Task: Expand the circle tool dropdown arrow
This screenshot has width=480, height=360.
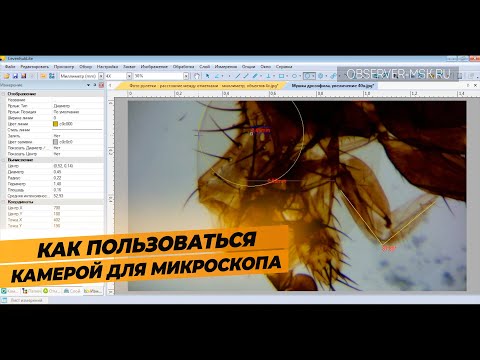Action: (313, 76)
